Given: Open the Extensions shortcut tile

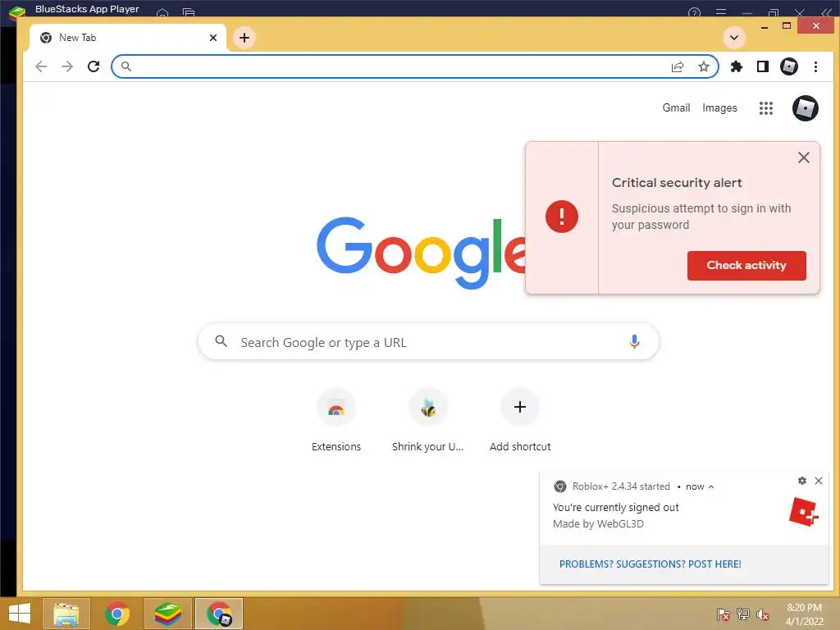Looking at the screenshot, I should [x=336, y=421].
